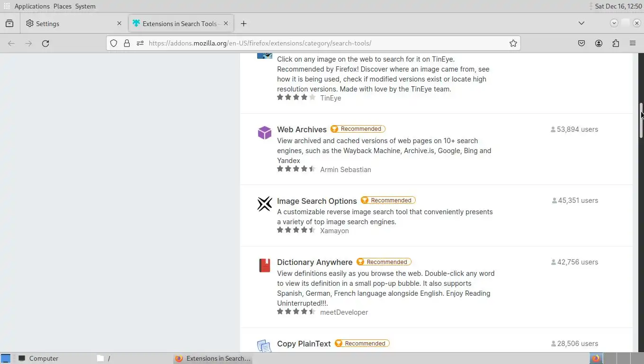The width and height of the screenshot is (644, 364).
Task: Click the Settings tab gear icon
Action: [x=30, y=23]
